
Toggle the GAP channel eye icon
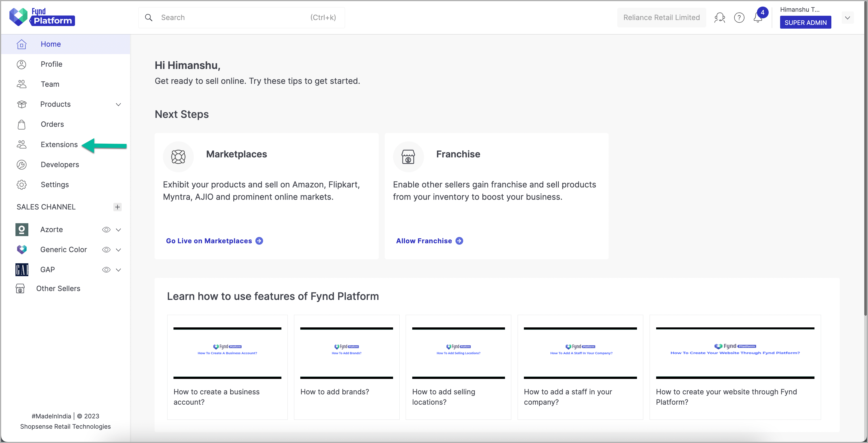(x=106, y=270)
